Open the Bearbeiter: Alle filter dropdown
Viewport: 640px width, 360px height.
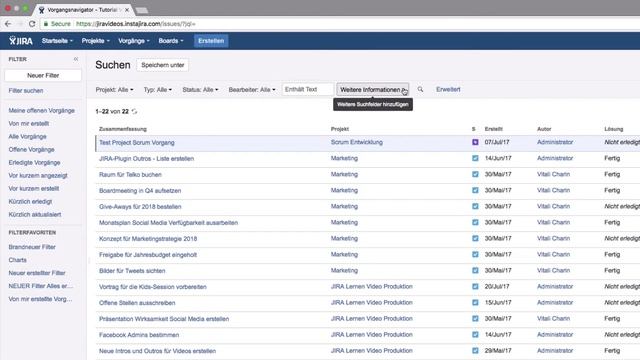252,89
